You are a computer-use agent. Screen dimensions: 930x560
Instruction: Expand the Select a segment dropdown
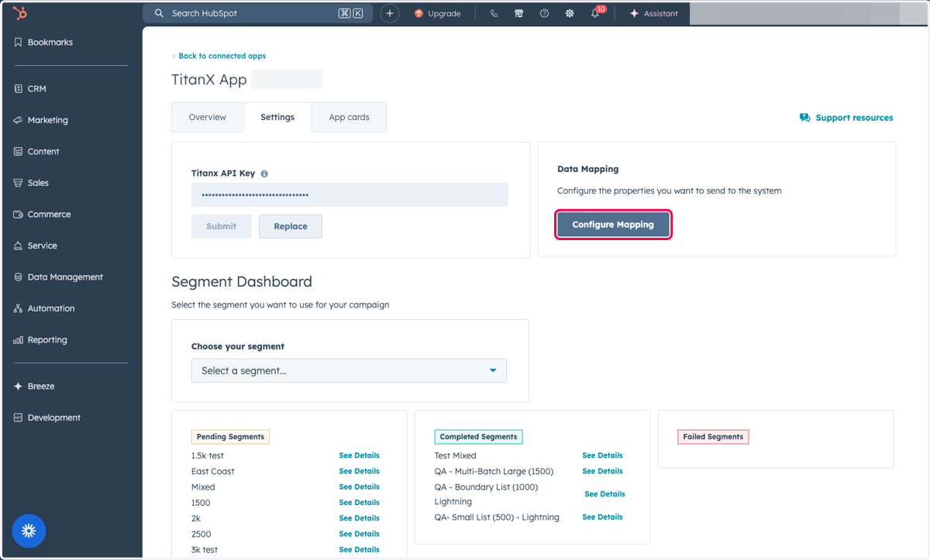click(x=349, y=370)
